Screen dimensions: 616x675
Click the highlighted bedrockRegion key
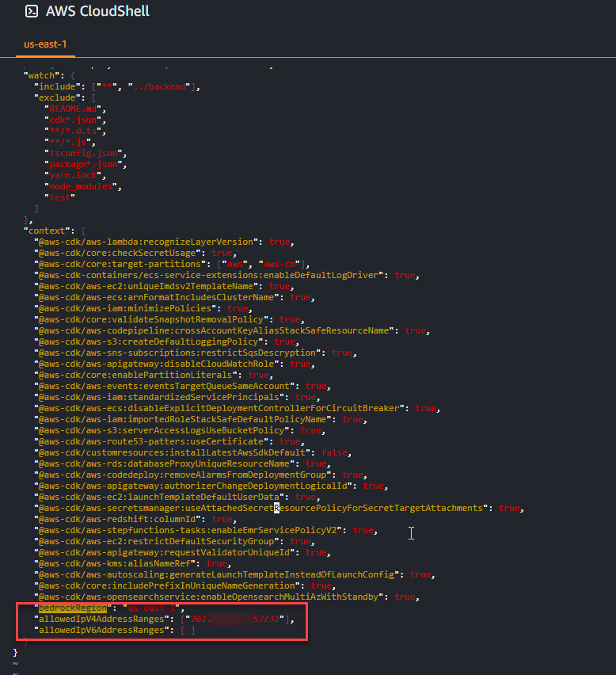point(76,608)
